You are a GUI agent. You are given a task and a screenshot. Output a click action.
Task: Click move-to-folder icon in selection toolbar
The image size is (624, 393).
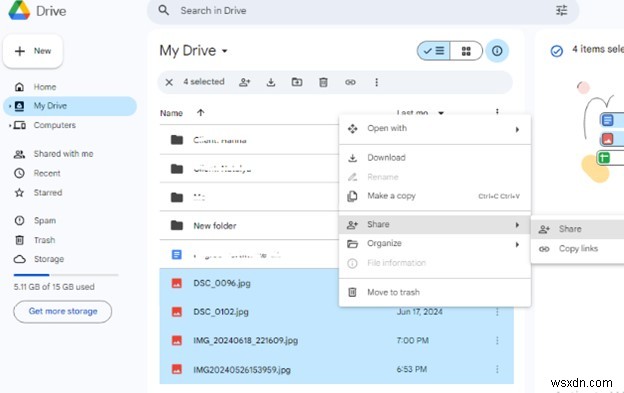[297, 82]
